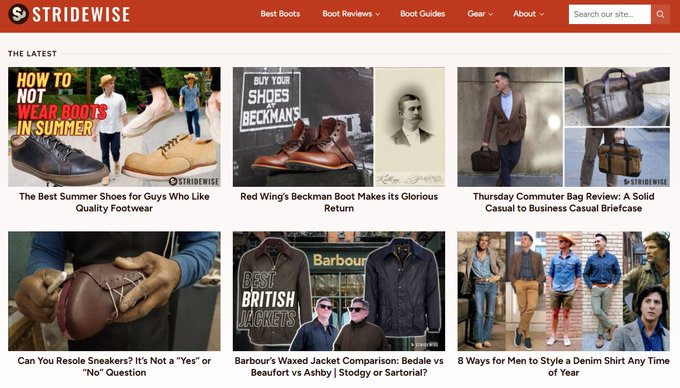Read 'Barbour's Waxed Jacket Comparison' article
Viewport: 680px width, 388px height.
pyautogui.click(x=339, y=366)
